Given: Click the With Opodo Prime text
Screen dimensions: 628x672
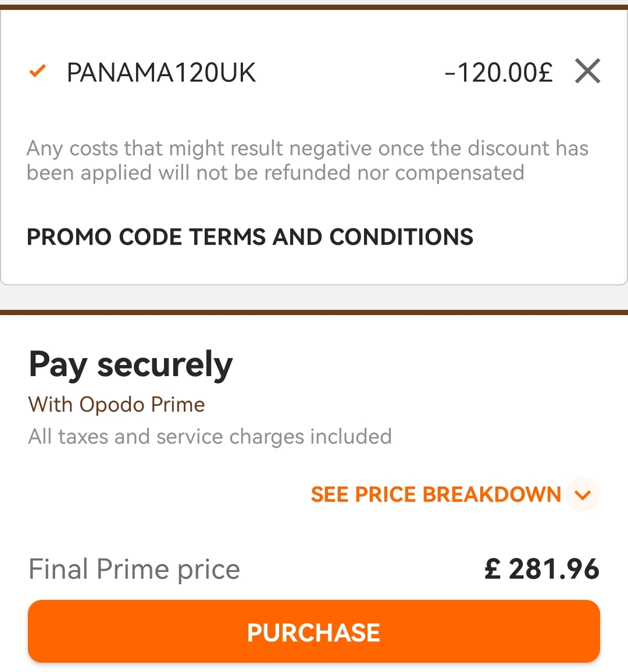Looking at the screenshot, I should pos(117,405).
